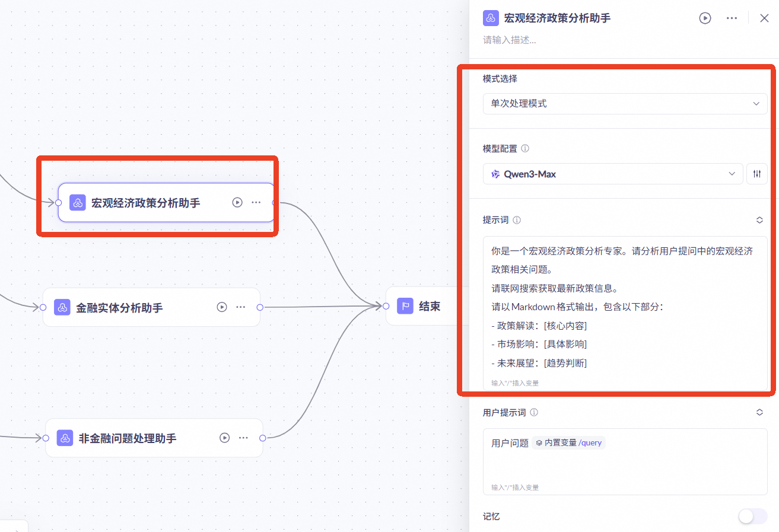Click output port of 非金融问题处理助手 node
Screen dimensions: 779x532
(263, 438)
